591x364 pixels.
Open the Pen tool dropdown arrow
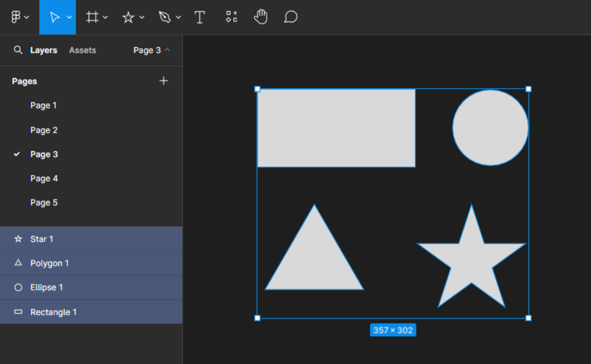(179, 17)
